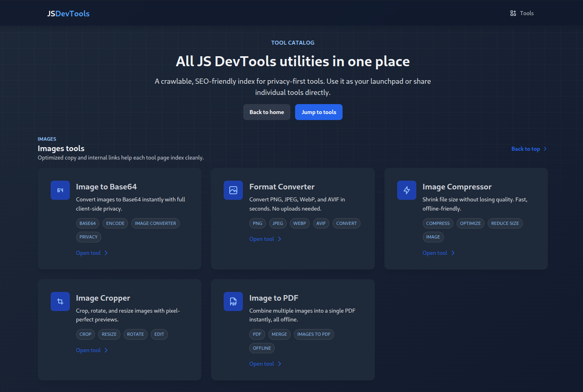Open the Tools menu in the navigation bar

(527, 13)
